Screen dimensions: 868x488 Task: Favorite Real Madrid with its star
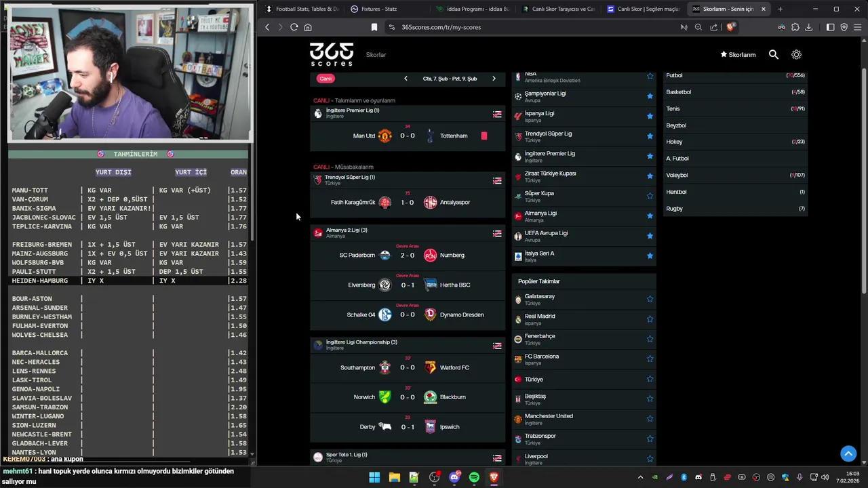click(x=650, y=319)
